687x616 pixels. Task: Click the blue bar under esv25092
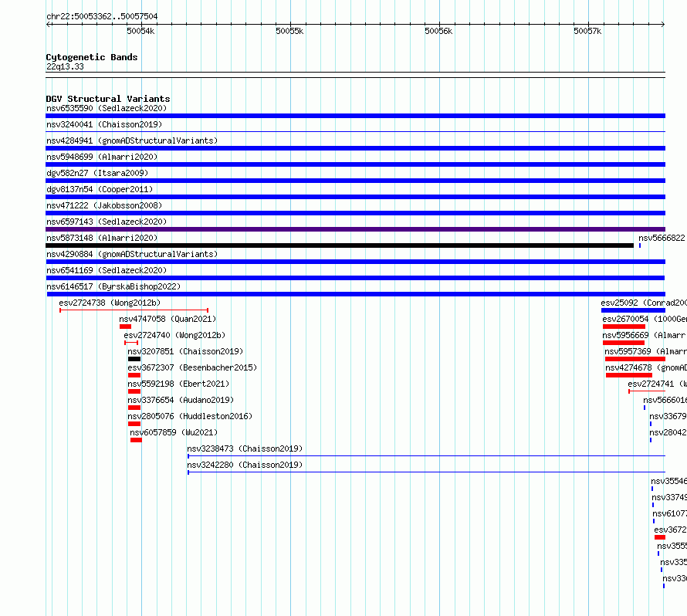click(x=633, y=310)
